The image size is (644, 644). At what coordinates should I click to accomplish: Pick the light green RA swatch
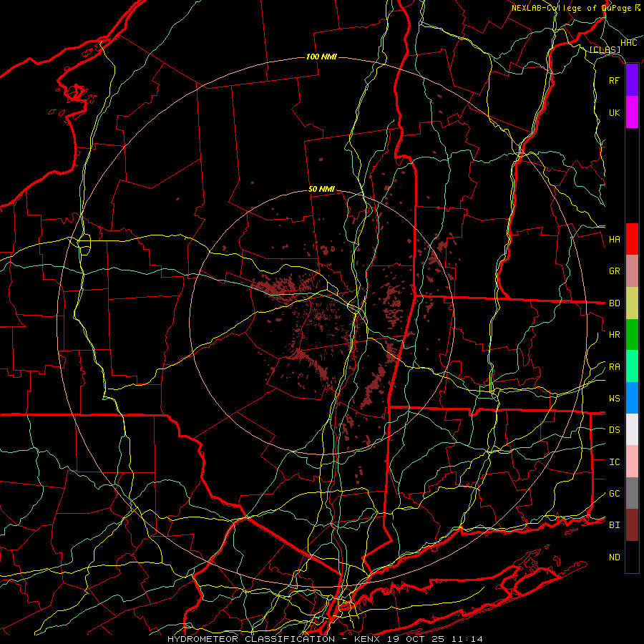[x=632, y=366]
